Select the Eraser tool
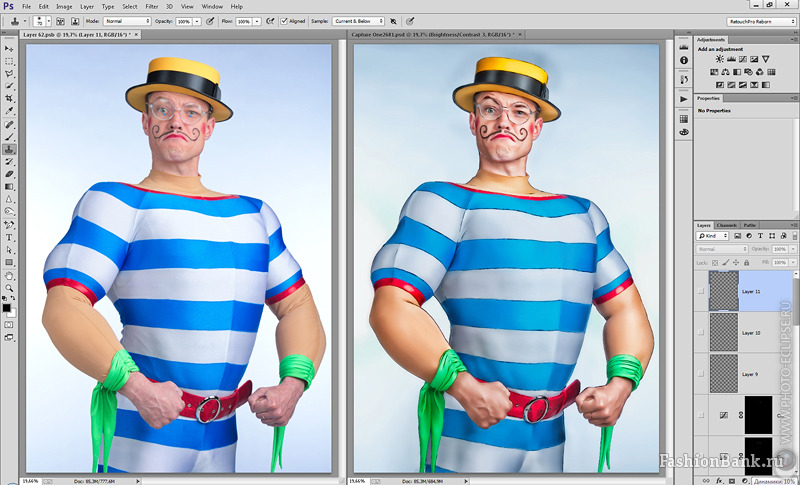The height and width of the screenshot is (485, 800). click(9, 174)
